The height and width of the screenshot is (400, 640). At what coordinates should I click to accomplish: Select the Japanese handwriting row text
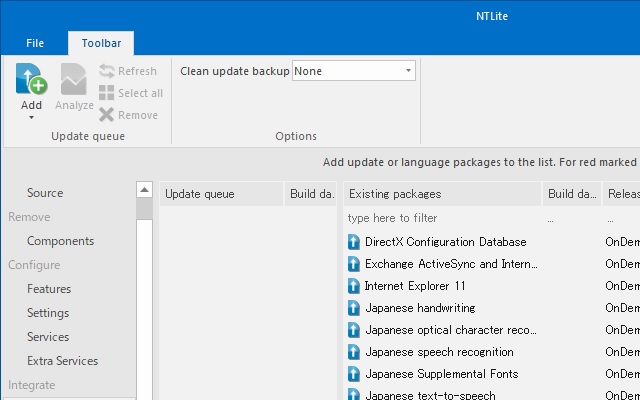[x=420, y=308]
